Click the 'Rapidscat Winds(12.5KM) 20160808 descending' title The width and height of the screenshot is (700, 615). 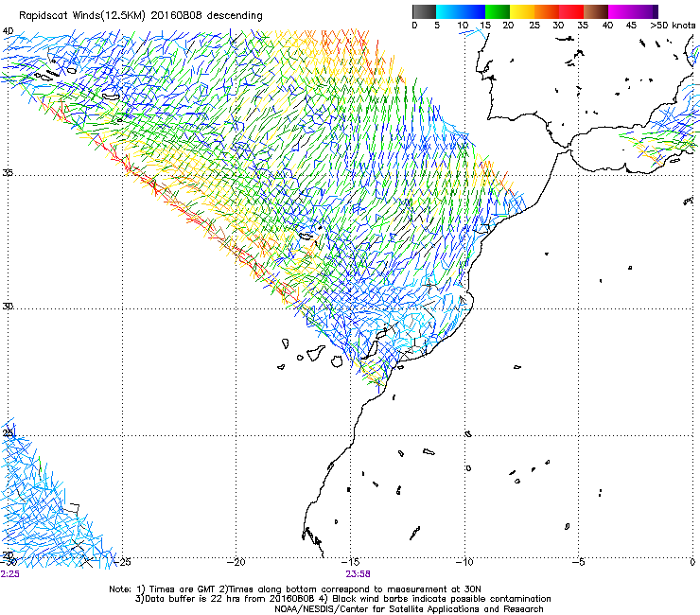click(141, 16)
